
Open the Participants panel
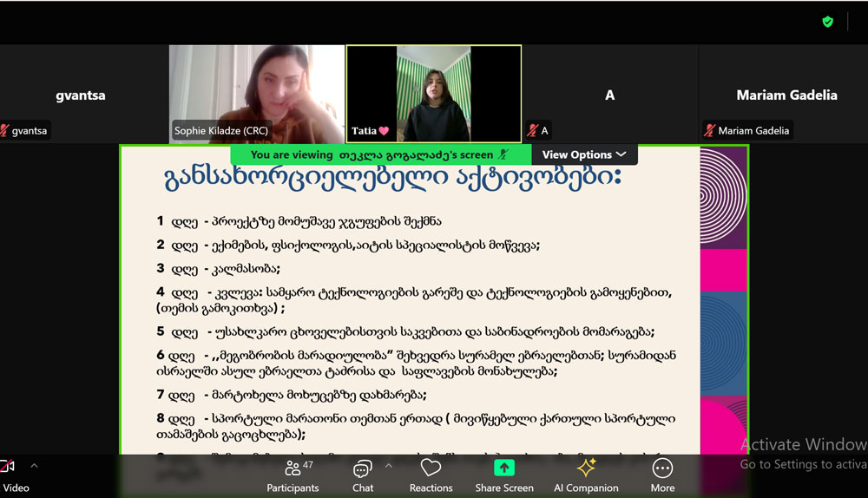point(293,475)
